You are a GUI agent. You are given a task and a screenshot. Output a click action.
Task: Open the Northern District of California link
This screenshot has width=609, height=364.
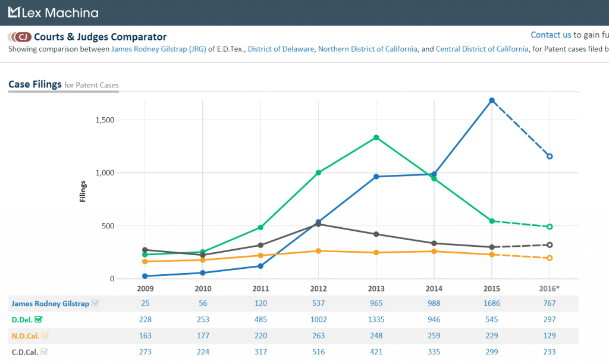[x=368, y=49]
